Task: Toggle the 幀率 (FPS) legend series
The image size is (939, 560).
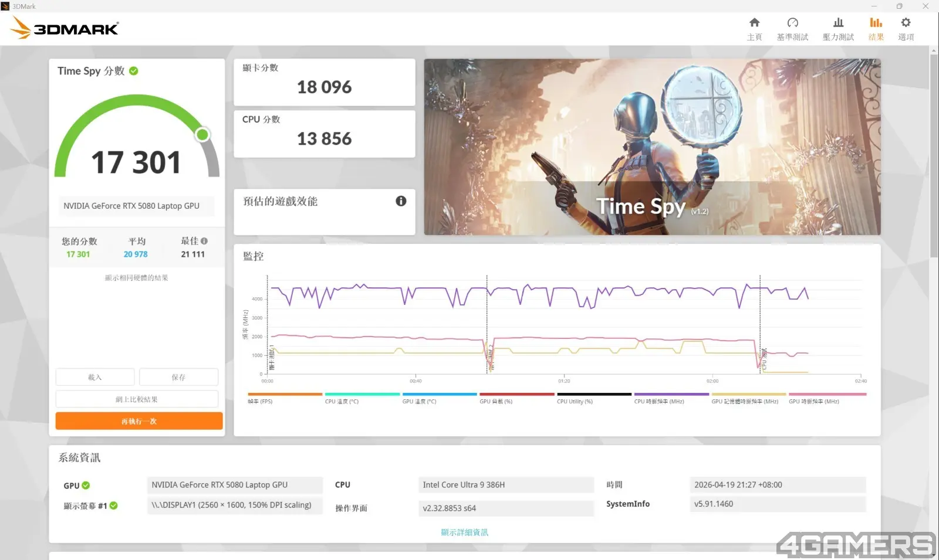Action: (285, 398)
